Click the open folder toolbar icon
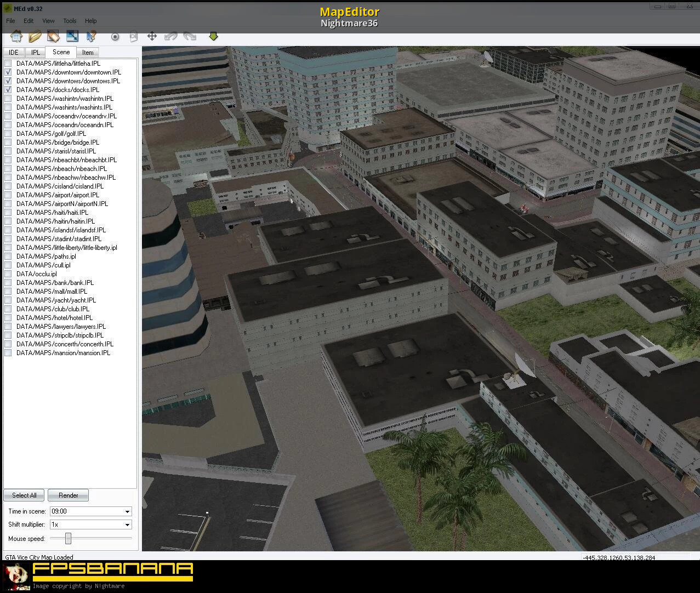Viewport: 700px width, 593px height. [35, 37]
